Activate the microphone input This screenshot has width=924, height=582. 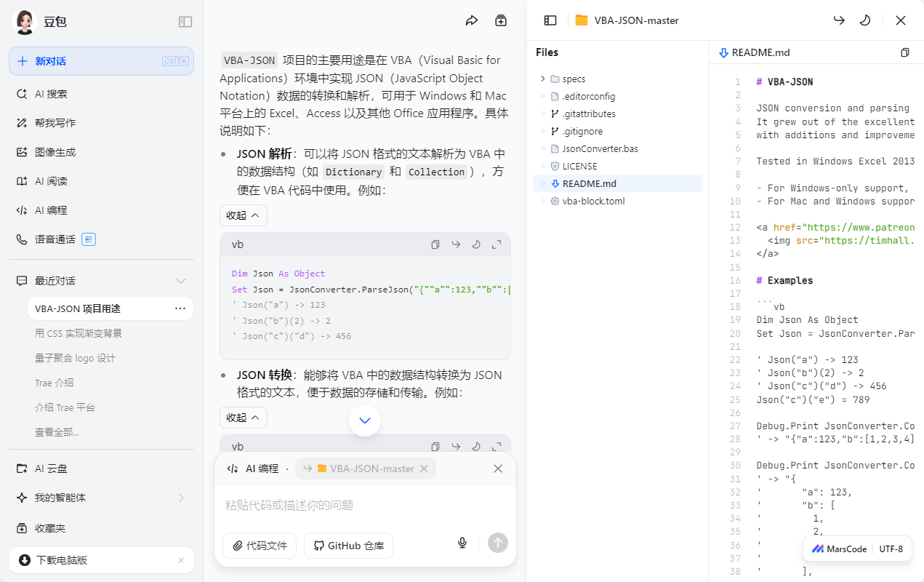(x=462, y=542)
